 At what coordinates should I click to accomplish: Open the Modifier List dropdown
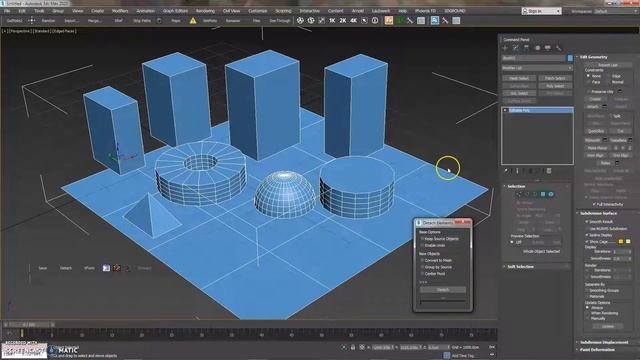(537, 68)
